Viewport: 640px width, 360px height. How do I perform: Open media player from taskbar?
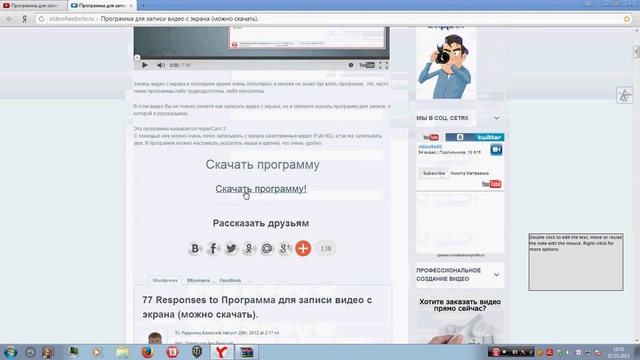point(97,352)
